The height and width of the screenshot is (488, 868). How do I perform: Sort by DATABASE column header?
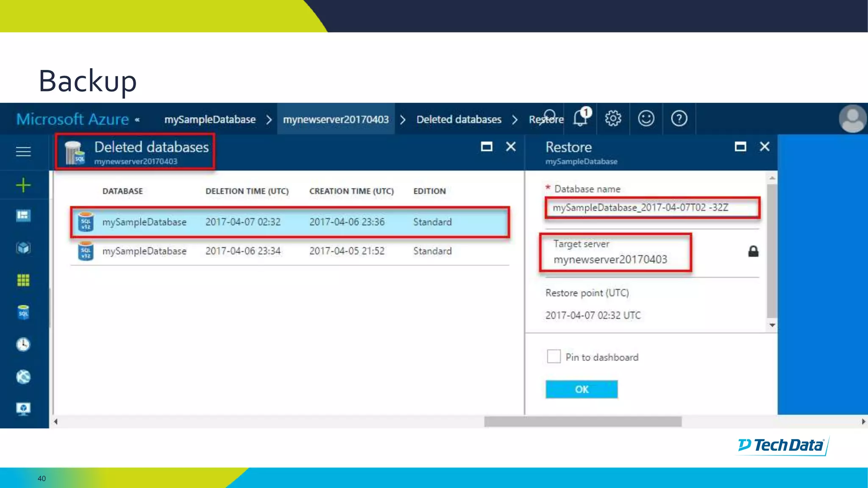122,191
